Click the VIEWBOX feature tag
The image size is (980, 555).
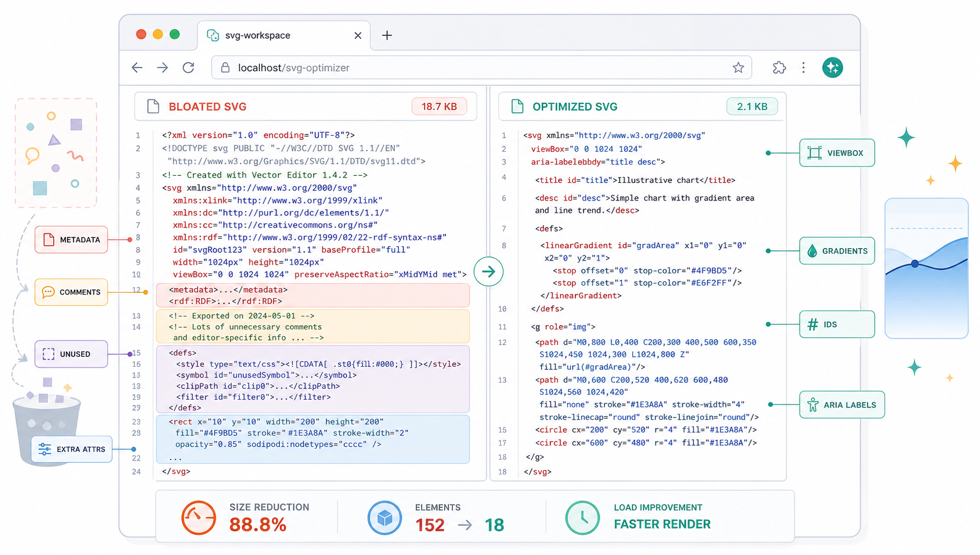[x=837, y=153]
